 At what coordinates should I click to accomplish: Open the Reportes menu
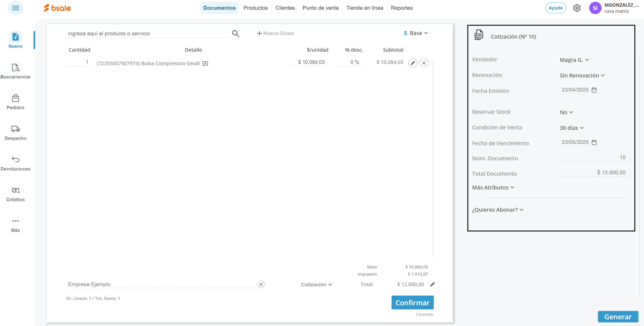pyautogui.click(x=402, y=8)
